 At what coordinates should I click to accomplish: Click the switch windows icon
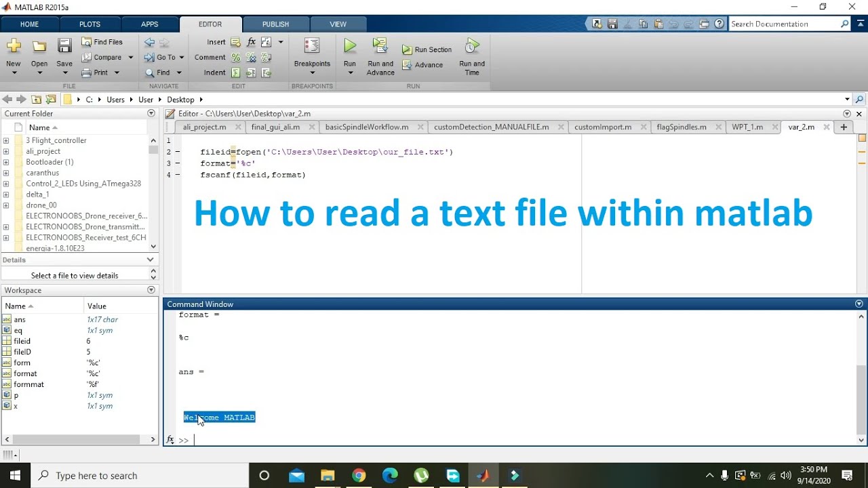tap(705, 24)
